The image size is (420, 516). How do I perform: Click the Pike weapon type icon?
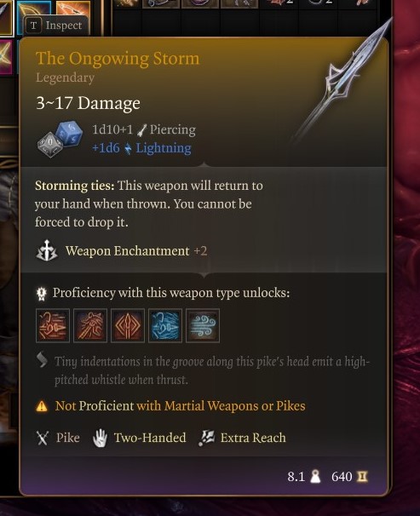click(x=43, y=438)
